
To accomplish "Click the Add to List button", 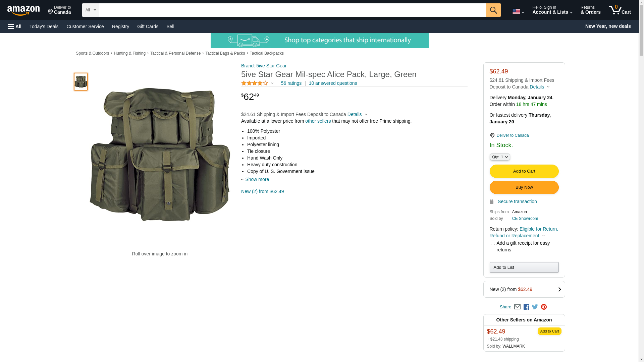I will 524,267.
